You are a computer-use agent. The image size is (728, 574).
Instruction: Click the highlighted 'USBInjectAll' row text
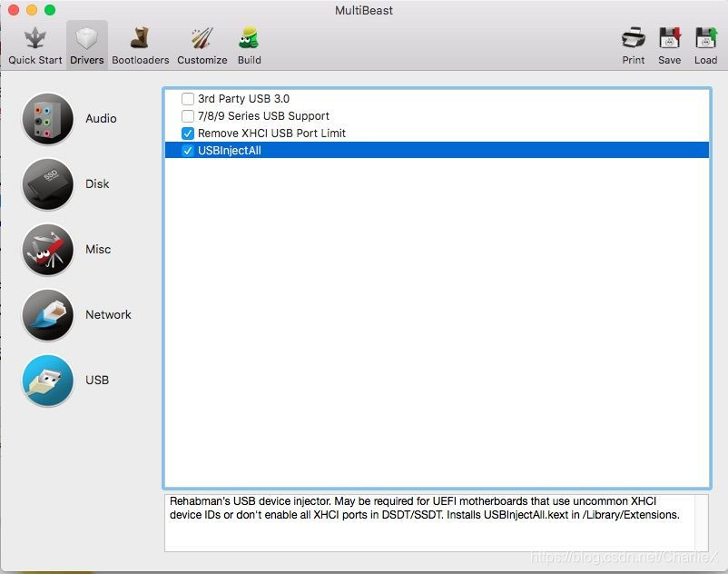230,151
